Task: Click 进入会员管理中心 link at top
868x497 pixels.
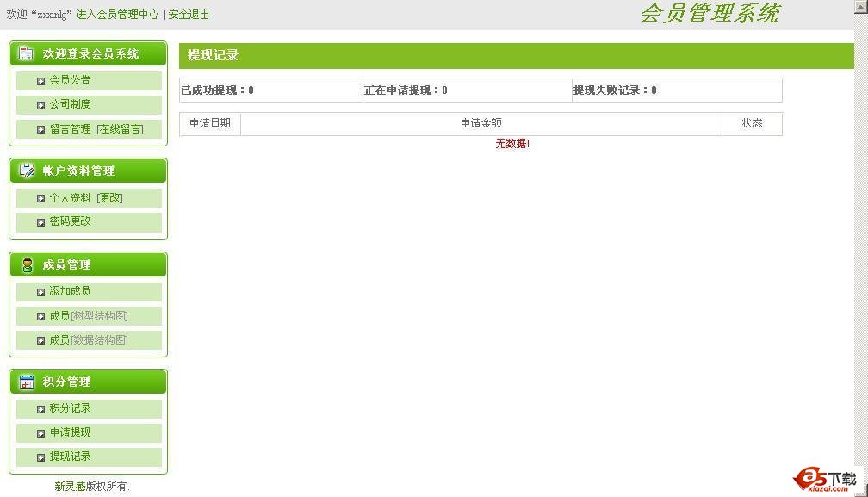Action: tap(117, 15)
